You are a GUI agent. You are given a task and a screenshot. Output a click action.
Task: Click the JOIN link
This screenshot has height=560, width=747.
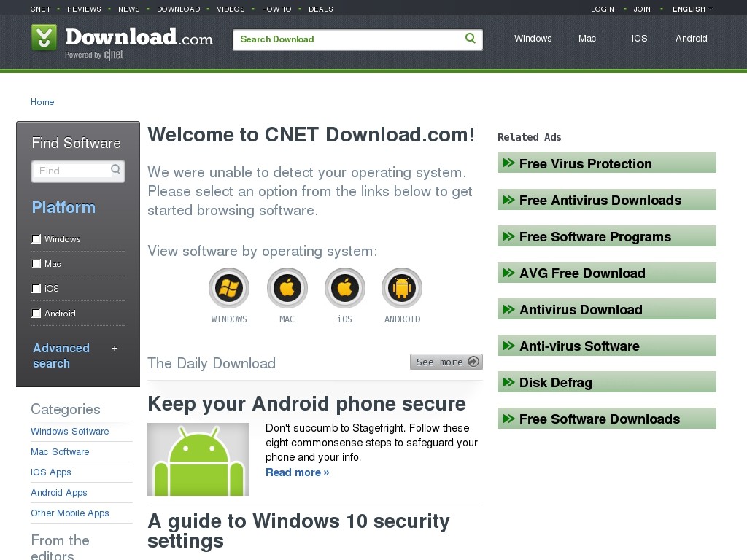pyautogui.click(x=642, y=9)
